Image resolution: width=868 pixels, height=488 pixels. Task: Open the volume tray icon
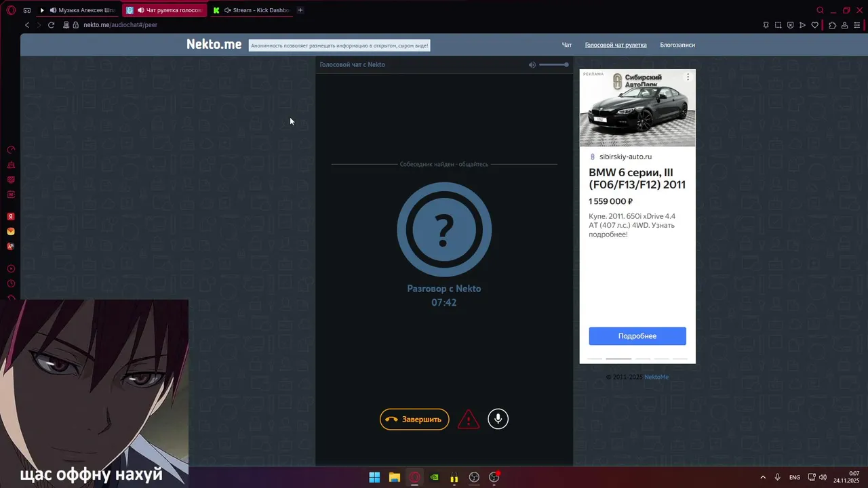pos(823,477)
